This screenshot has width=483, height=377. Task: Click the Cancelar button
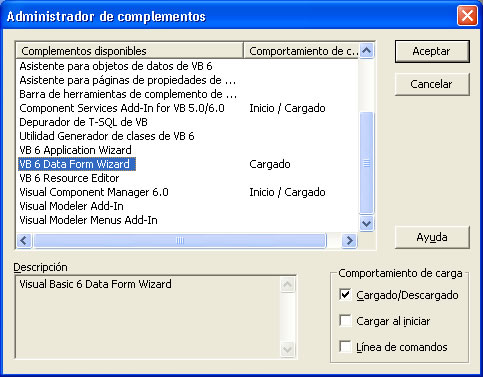[432, 84]
